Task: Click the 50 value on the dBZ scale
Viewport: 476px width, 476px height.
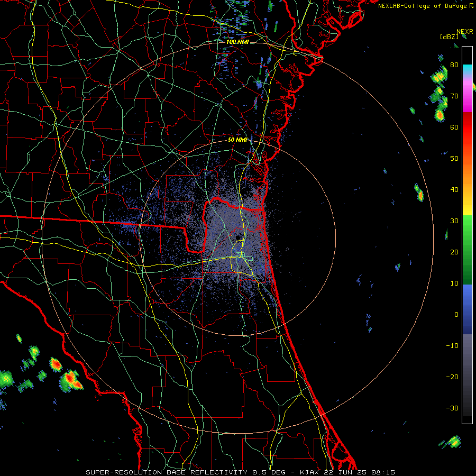Action: 454,159
